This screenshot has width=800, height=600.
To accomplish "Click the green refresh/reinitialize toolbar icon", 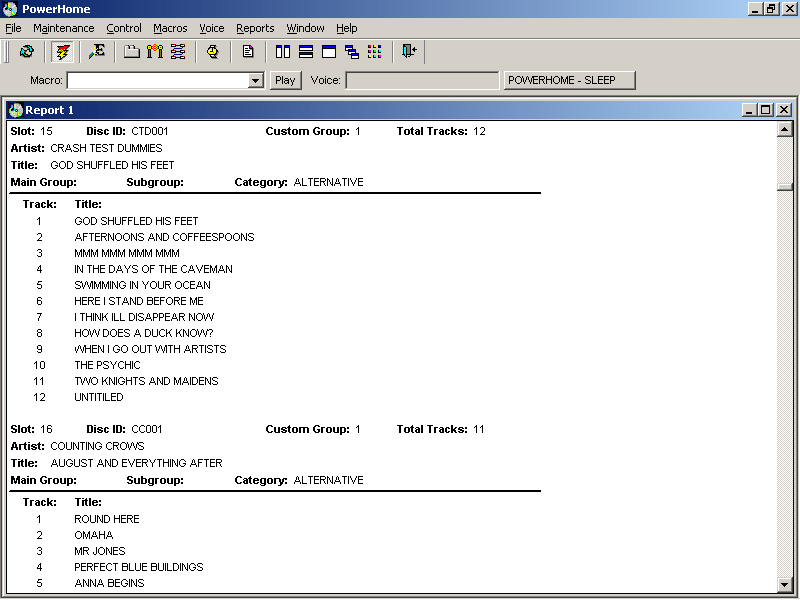I will click(x=27, y=52).
